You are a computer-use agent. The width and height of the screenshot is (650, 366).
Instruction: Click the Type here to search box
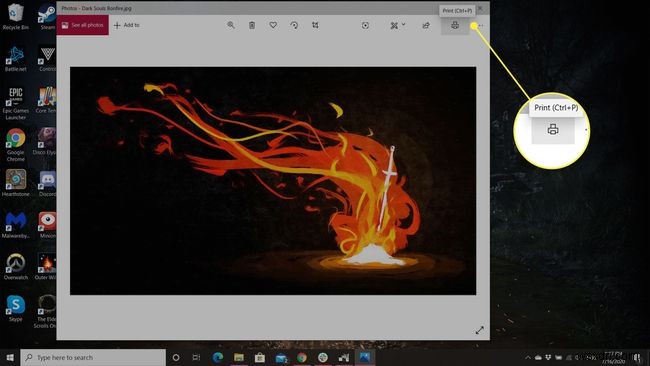coord(93,357)
